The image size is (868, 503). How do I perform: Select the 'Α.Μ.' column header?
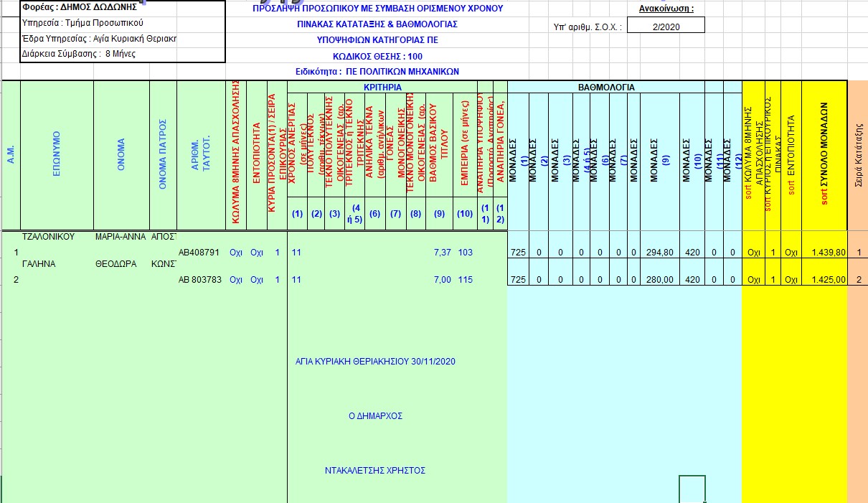11,156
